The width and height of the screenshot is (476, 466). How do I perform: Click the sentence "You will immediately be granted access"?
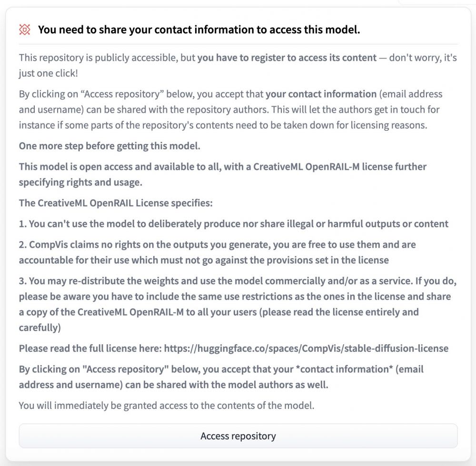[166, 405]
